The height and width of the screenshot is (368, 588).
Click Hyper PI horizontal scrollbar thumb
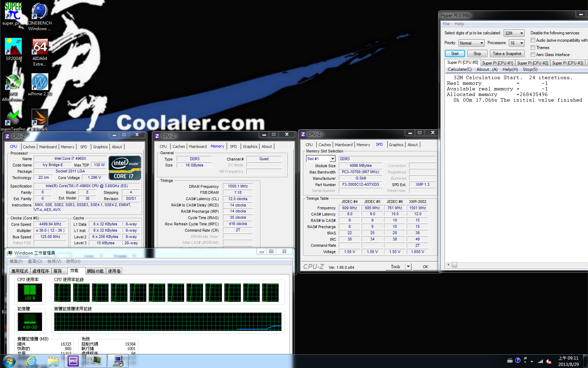(x=454, y=265)
